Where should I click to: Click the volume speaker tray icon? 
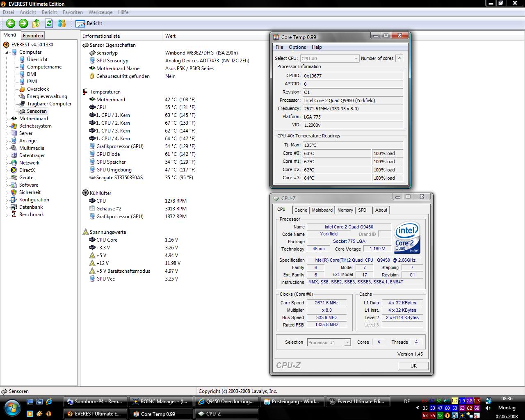pos(488,408)
